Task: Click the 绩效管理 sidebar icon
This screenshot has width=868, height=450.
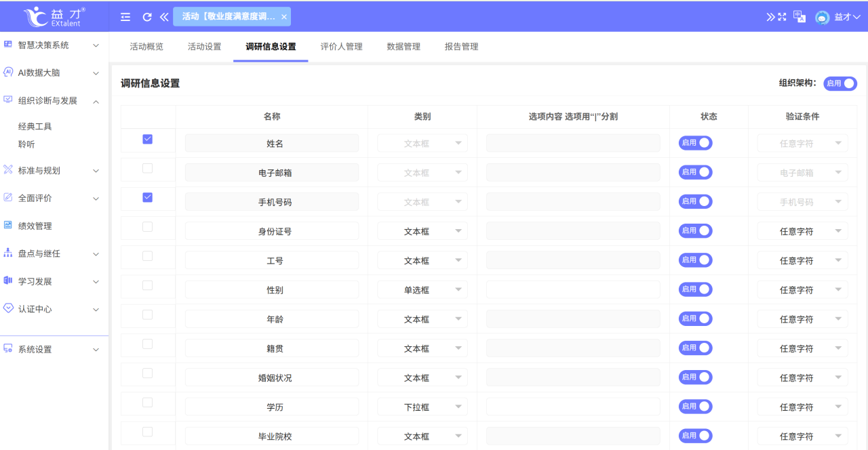Action: [x=8, y=225]
